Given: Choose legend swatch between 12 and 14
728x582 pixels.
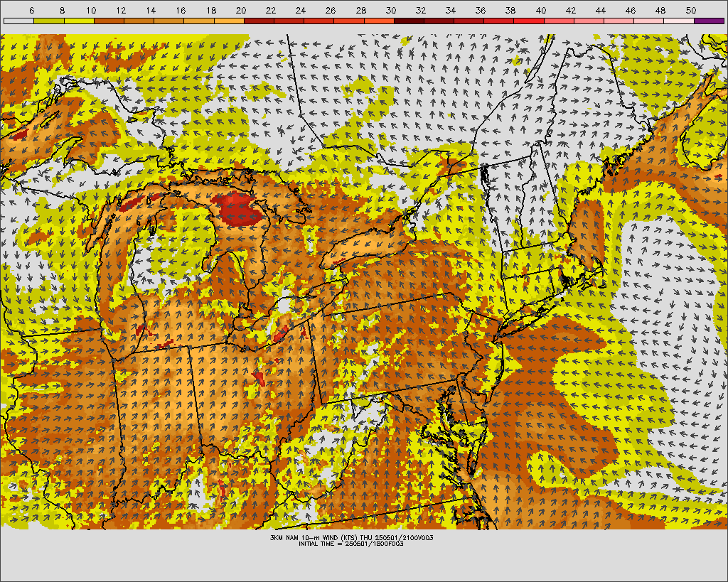Looking at the screenshot, I should click(x=139, y=21).
